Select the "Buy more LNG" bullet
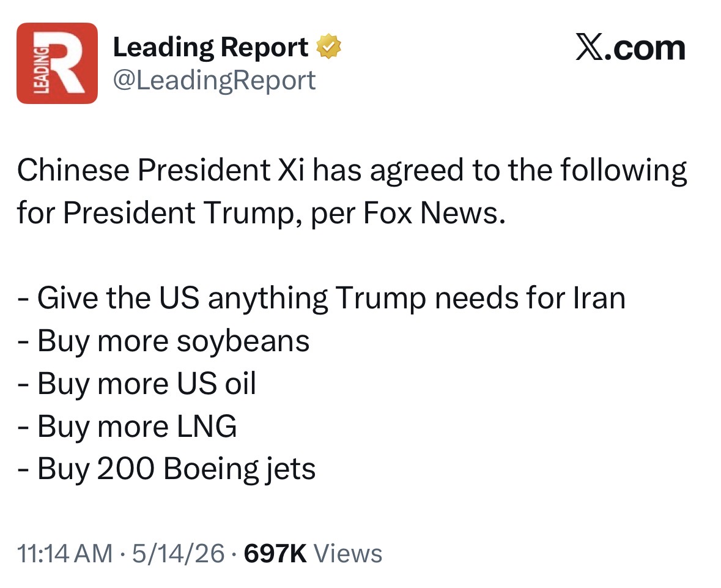Image resolution: width=721 pixels, height=588 pixels. tap(127, 426)
